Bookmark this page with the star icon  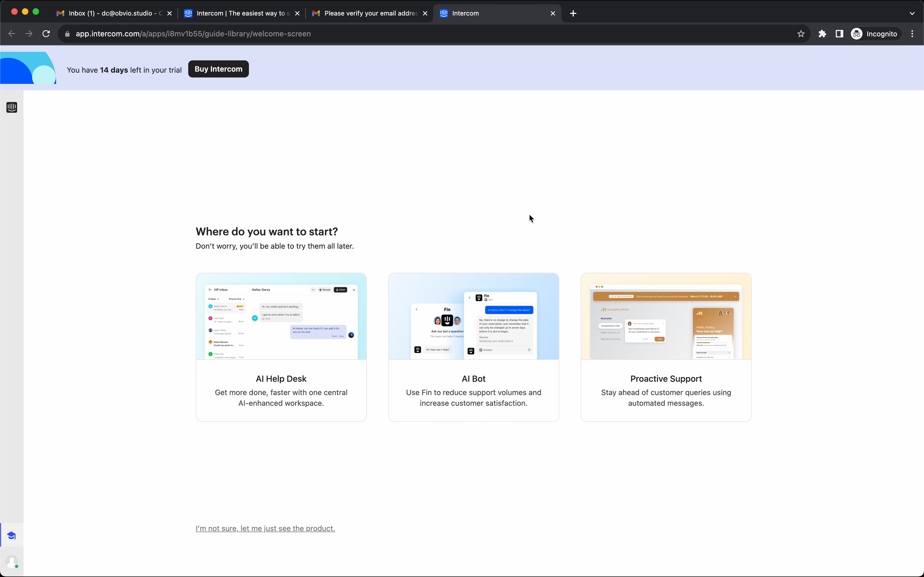[801, 34]
